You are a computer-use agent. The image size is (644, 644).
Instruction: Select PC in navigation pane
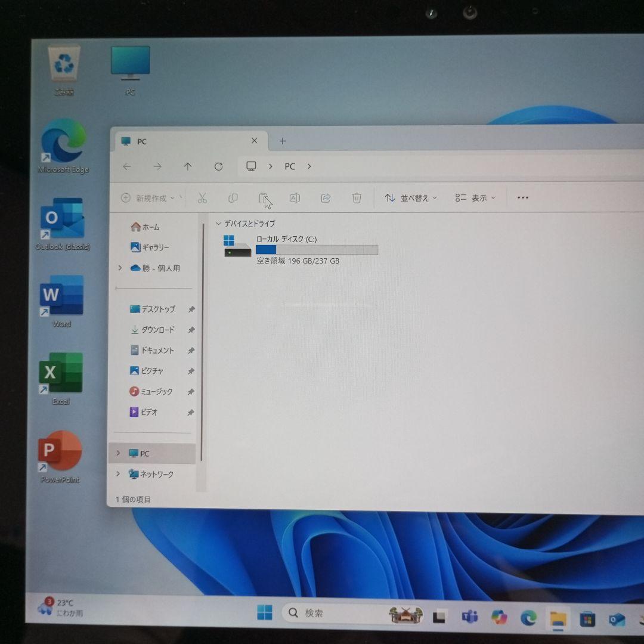click(x=152, y=453)
